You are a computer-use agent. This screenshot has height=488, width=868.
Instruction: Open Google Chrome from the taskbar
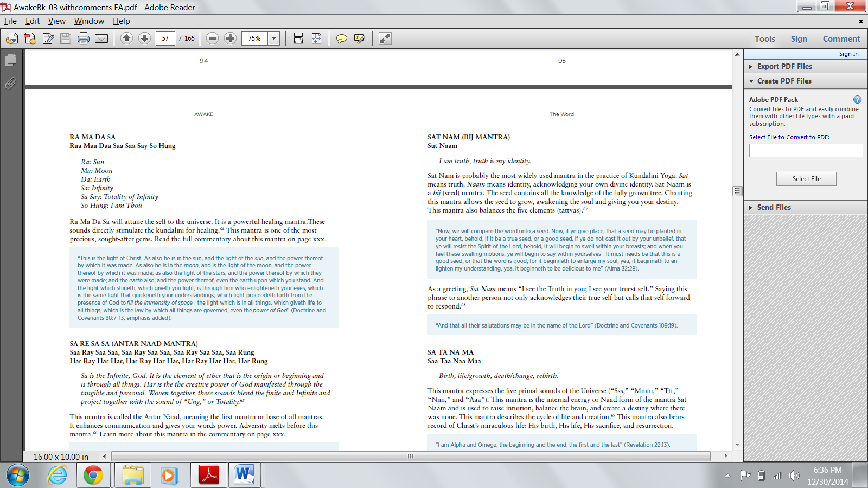point(93,475)
